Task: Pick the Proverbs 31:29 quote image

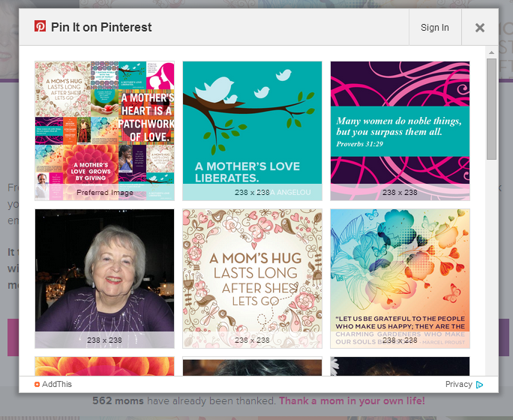Action: pyautogui.click(x=400, y=130)
